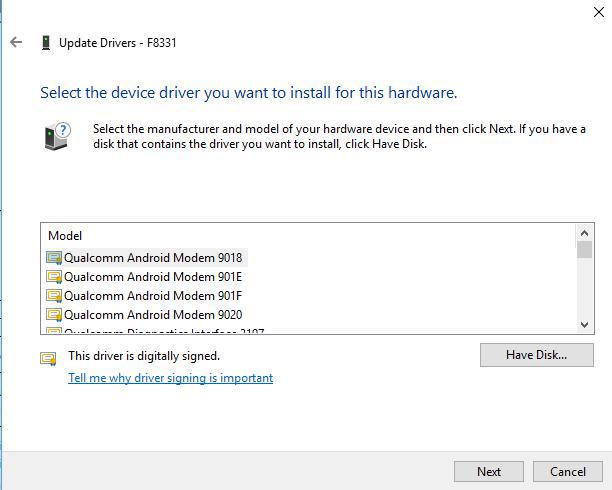612x490 pixels.
Task: Click the digitally signed certificate icon
Action: point(48,358)
